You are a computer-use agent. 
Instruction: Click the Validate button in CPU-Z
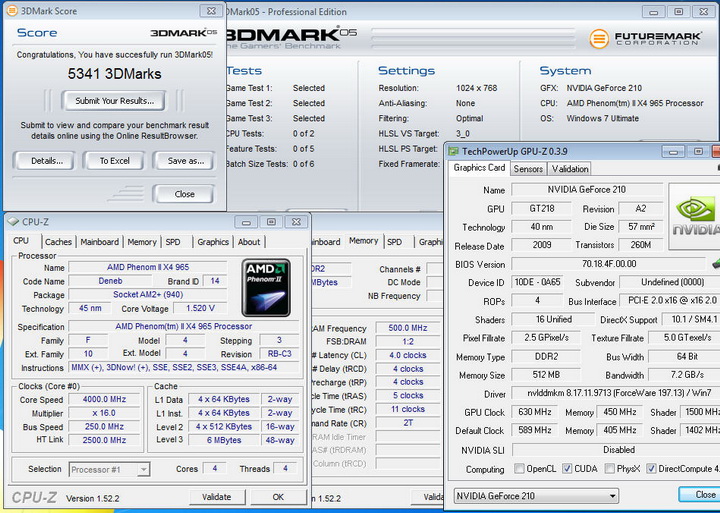point(216,497)
